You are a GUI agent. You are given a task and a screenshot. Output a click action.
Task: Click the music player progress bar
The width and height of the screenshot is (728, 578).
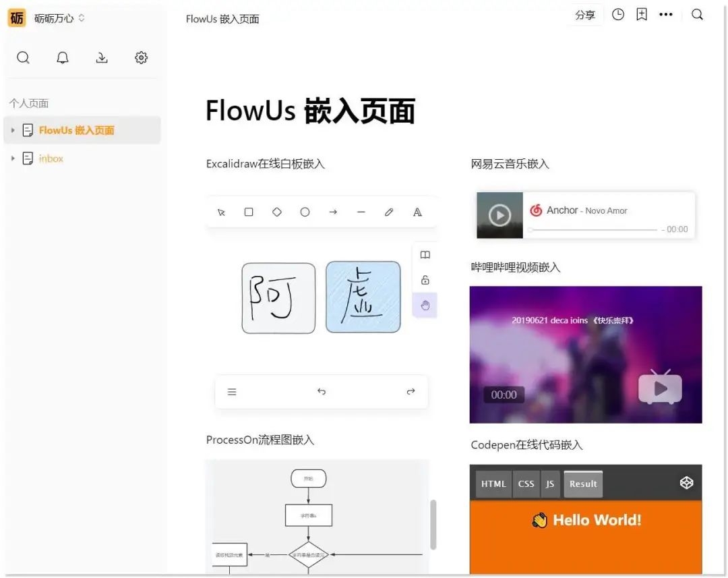point(593,229)
